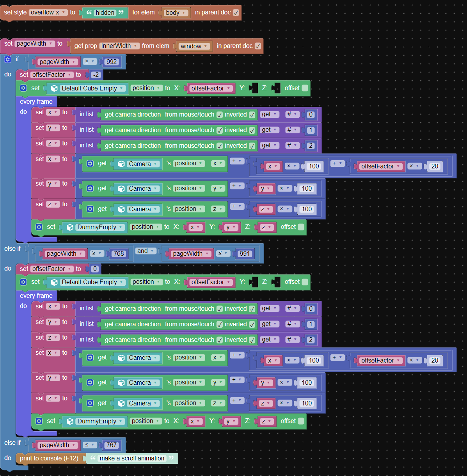
Task: Select the print to console (F12) block
Action: pos(49,458)
